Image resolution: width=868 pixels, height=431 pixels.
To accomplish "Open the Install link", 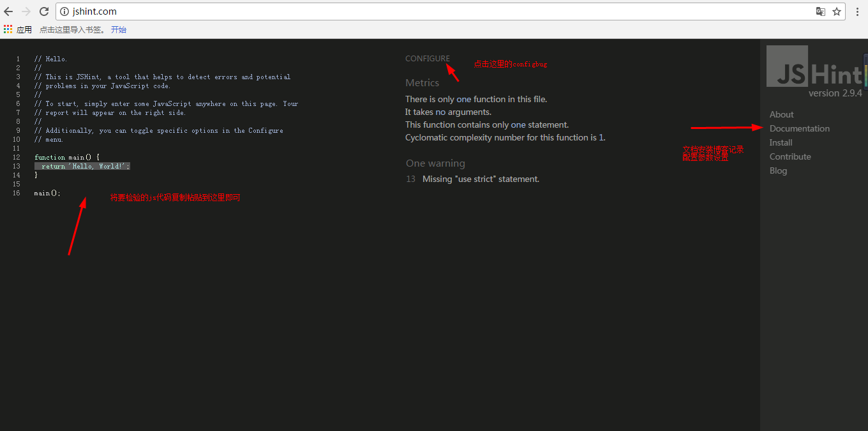I will (781, 142).
